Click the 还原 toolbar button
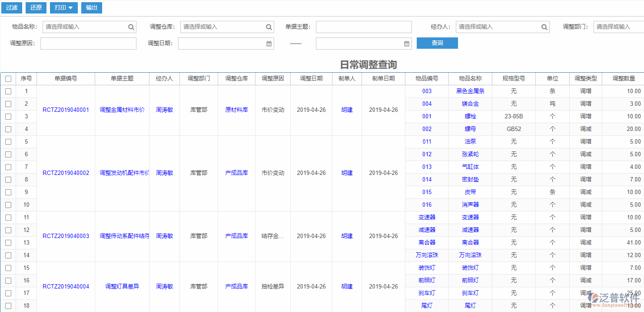The image size is (644, 312). coord(36,8)
